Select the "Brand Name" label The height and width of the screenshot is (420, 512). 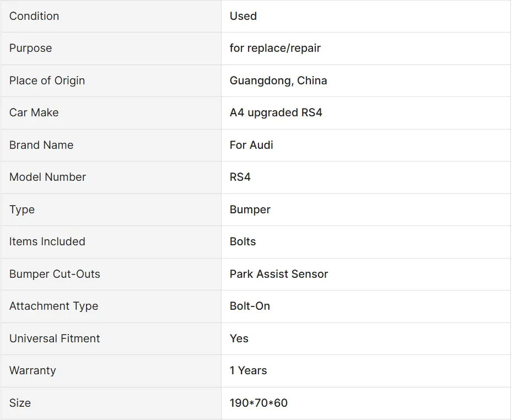click(41, 145)
